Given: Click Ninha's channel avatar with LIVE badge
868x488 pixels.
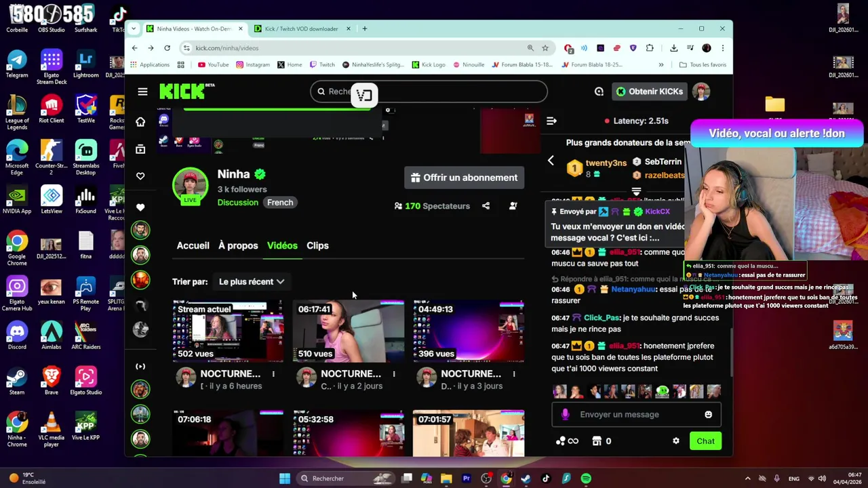Looking at the screenshot, I should pos(190,185).
